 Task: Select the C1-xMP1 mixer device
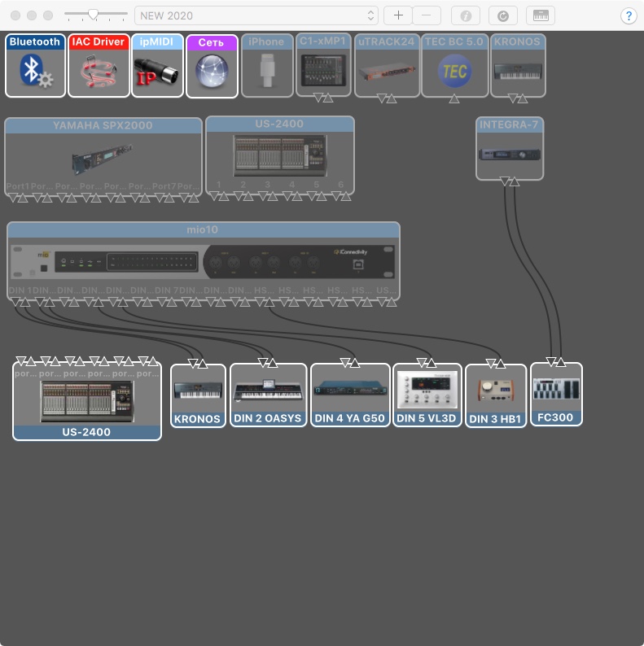(x=323, y=65)
